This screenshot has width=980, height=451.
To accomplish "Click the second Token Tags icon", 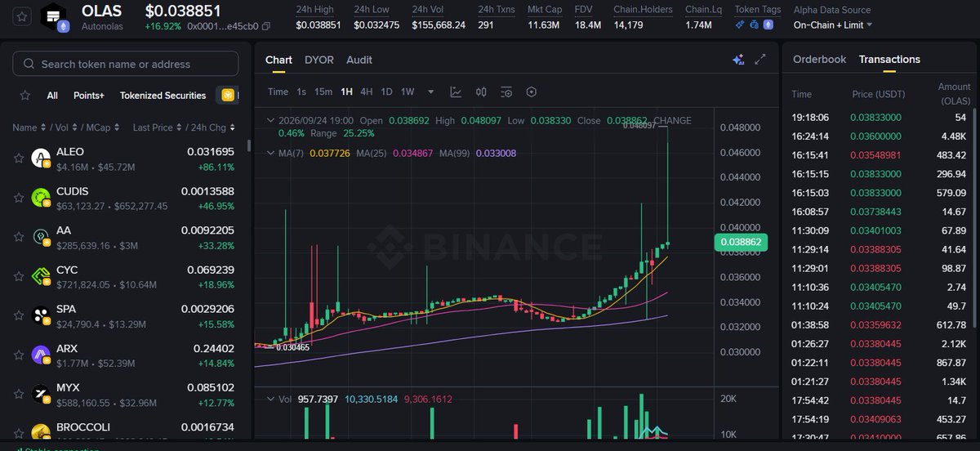I will pyautogui.click(x=753, y=25).
